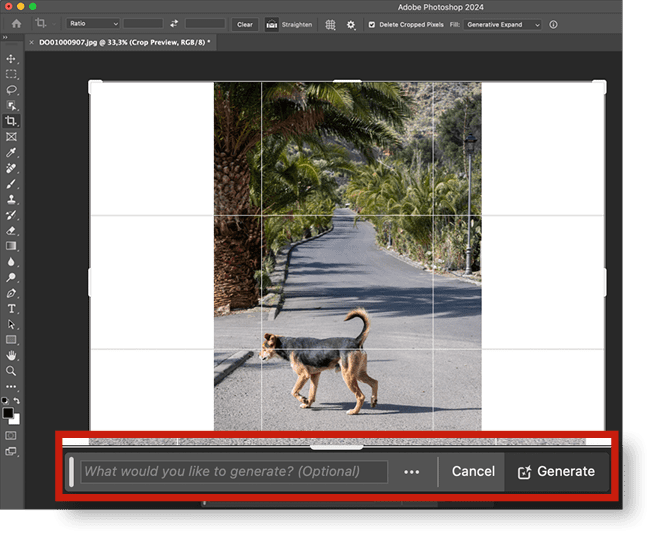Select the Object Selection tool

(x=11, y=106)
